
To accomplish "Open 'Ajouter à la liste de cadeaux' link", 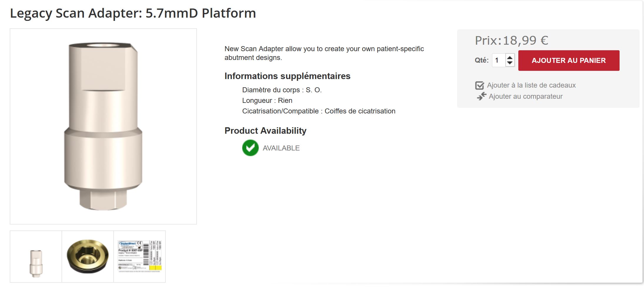I will coord(531,85).
